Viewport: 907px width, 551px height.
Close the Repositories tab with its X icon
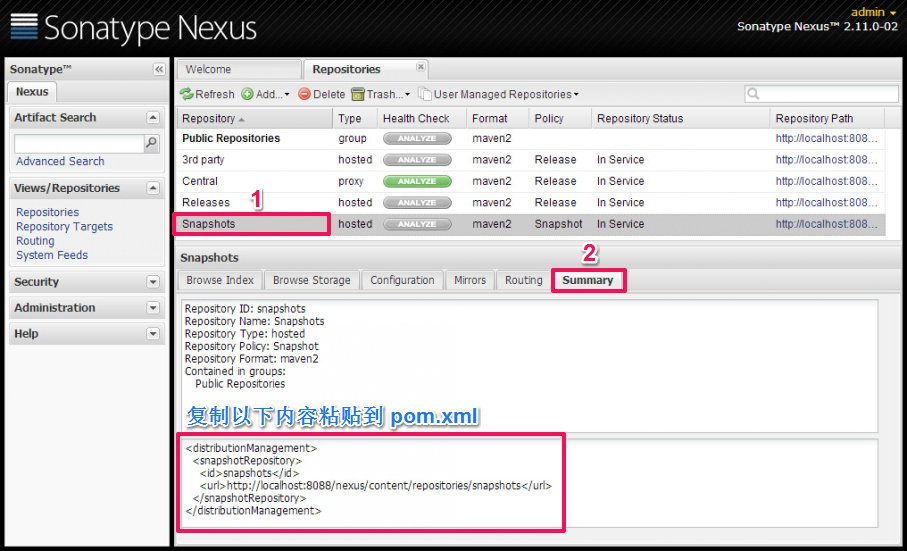click(421, 67)
